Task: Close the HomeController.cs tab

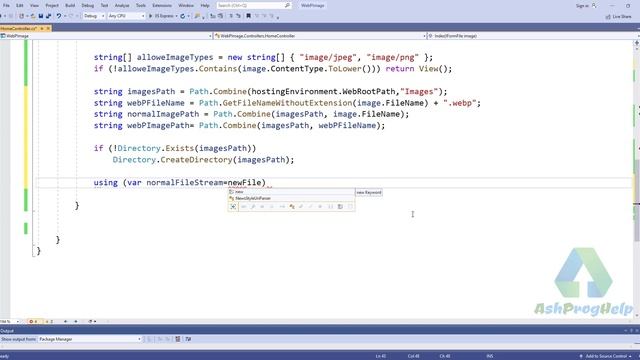Action: (x=48, y=28)
